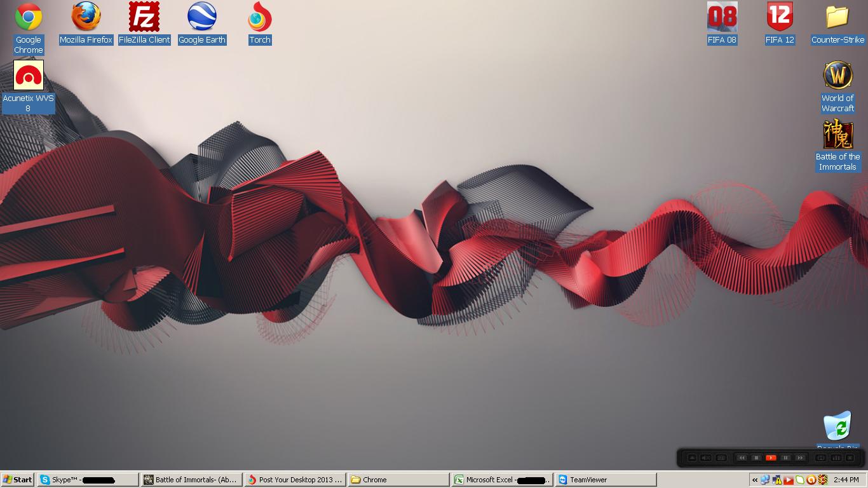Screen dimensions: 868x488
Task: Select the Mozilla Firefox desktop icon
Action: 86,17
